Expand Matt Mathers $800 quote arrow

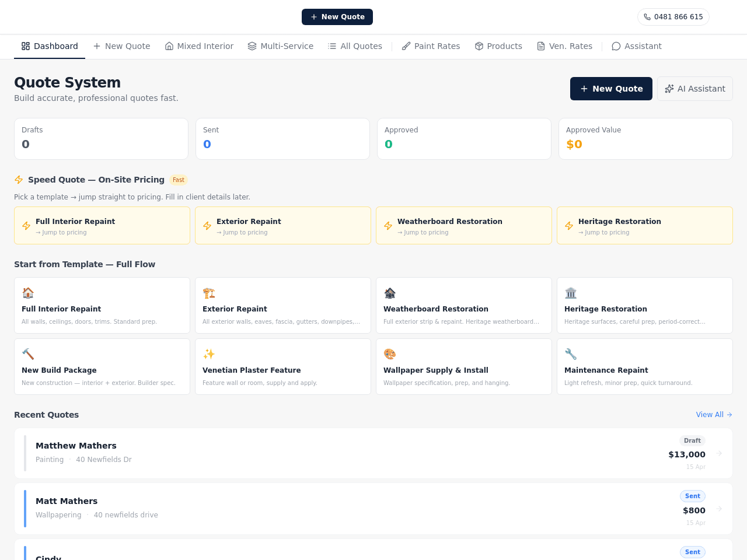point(719,509)
